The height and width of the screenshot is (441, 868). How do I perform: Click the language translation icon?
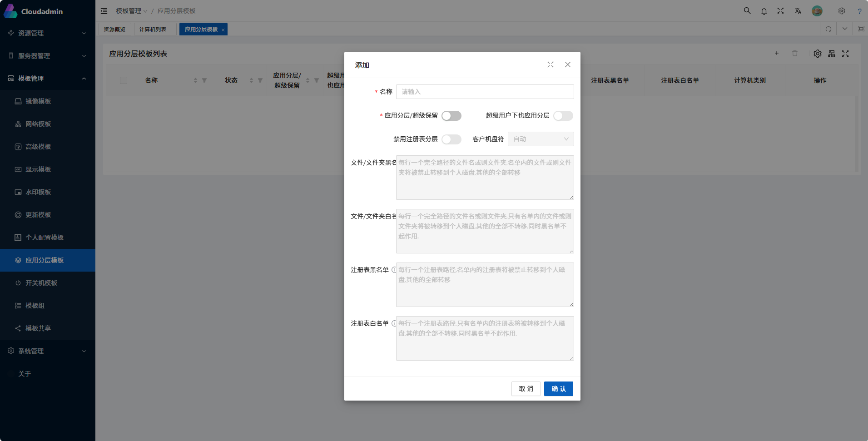[x=798, y=11]
